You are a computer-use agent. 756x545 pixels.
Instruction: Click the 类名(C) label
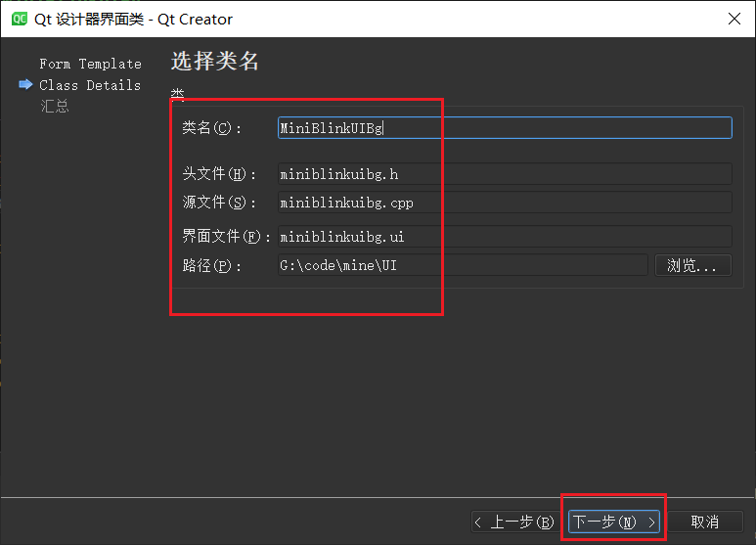click(211, 128)
